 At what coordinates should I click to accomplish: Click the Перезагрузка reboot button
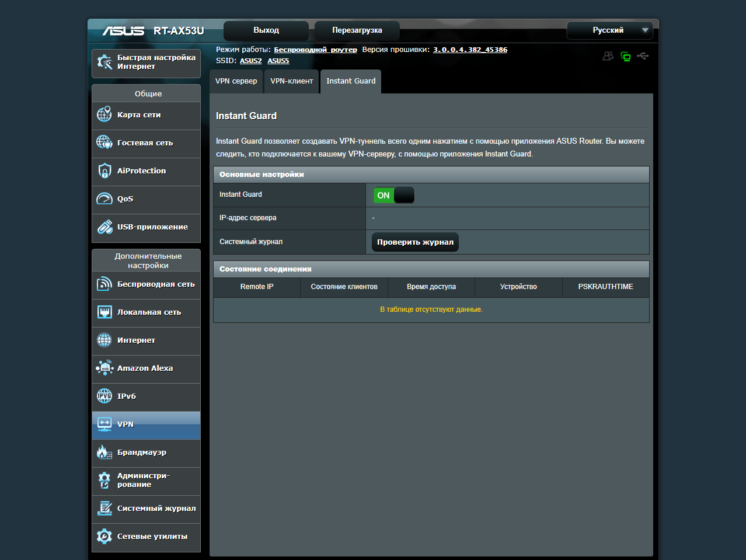357,30
